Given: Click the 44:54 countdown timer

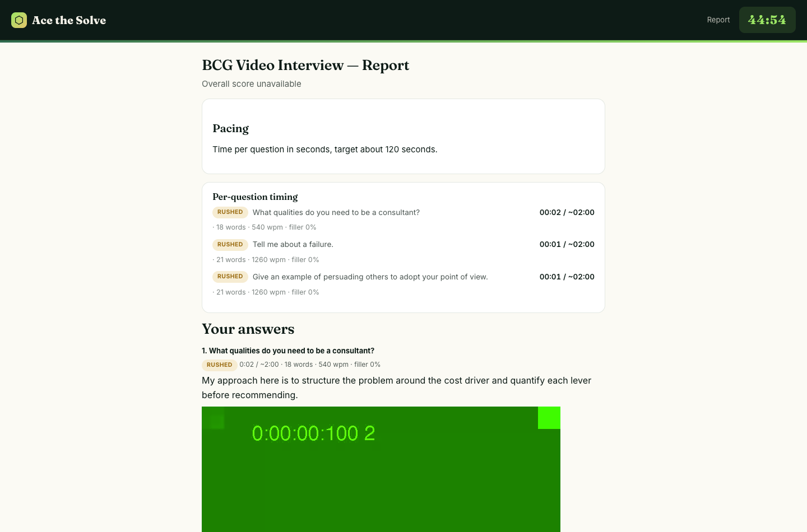Looking at the screenshot, I should pyautogui.click(x=767, y=20).
